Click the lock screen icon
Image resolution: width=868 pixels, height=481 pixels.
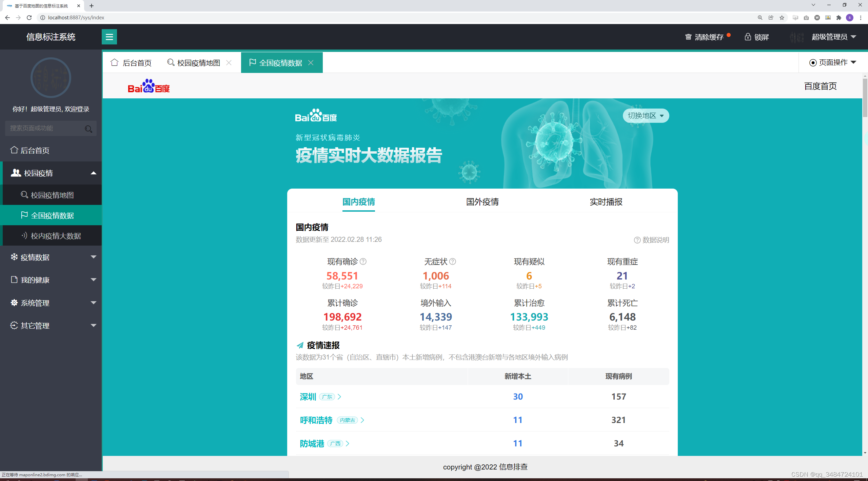tap(748, 37)
